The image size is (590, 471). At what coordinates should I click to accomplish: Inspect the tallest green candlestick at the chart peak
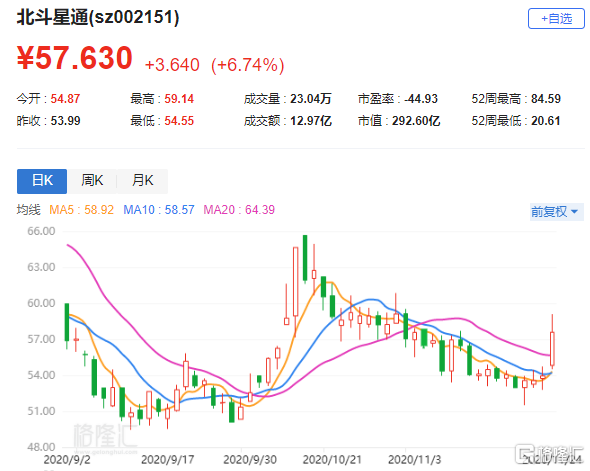point(305,258)
